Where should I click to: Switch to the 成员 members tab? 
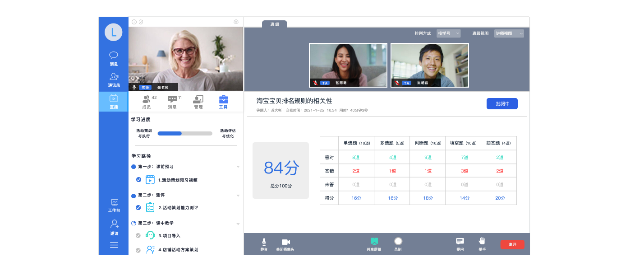pos(147,102)
